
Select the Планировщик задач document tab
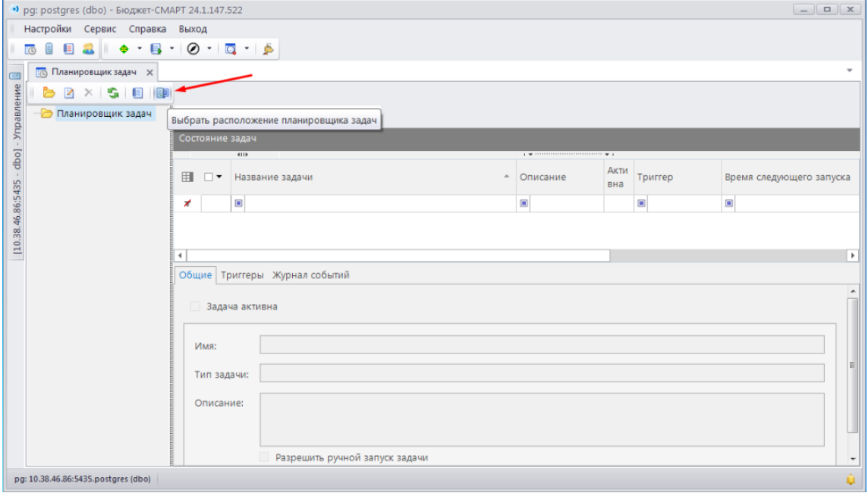pyautogui.click(x=94, y=72)
